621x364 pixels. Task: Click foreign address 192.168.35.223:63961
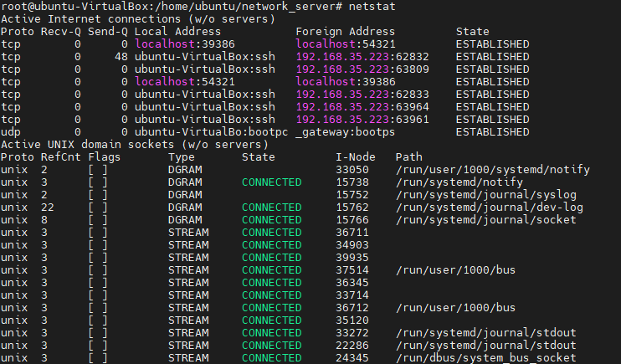[362, 119]
